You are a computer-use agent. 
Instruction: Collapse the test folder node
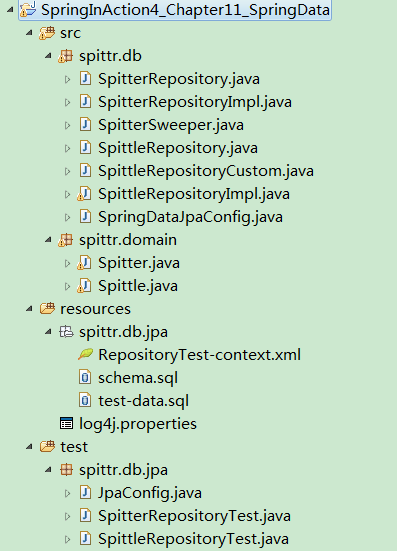(x=29, y=447)
